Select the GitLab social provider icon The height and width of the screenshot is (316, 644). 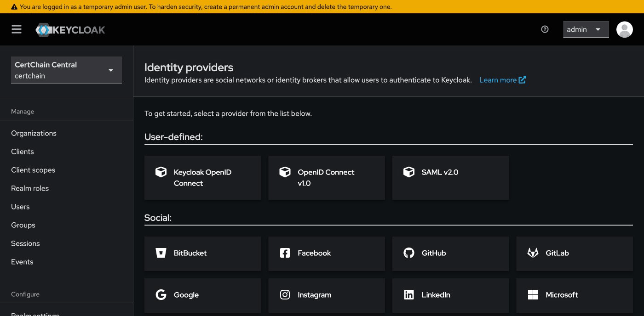tap(533, 253)
